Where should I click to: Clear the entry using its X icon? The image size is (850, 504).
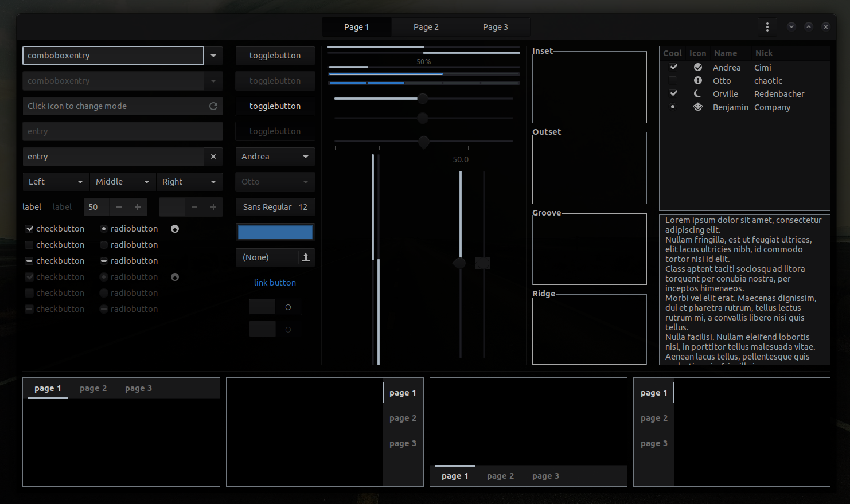[213, 156]
